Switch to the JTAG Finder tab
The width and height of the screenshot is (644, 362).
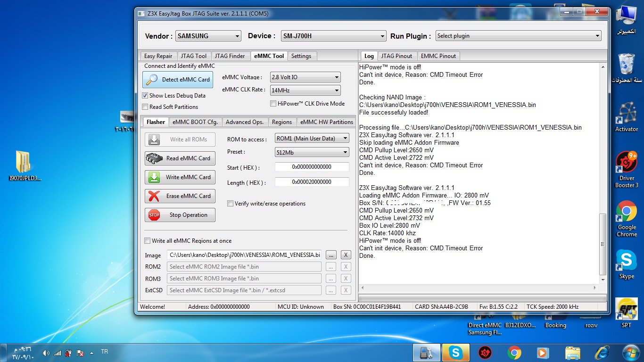tap(230, 56)
